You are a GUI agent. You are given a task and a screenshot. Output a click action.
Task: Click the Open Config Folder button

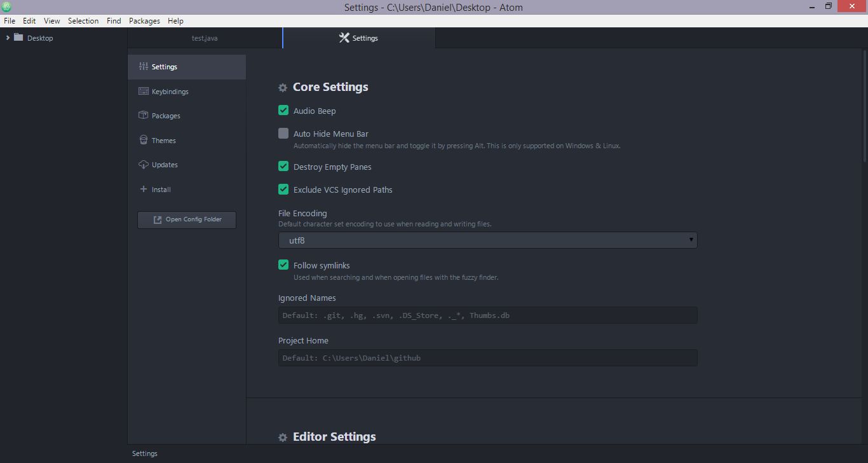pos(187,219)
